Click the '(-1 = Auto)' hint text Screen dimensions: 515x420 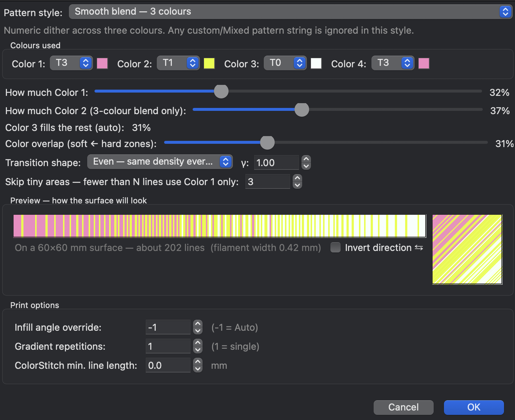coord(235,327)
